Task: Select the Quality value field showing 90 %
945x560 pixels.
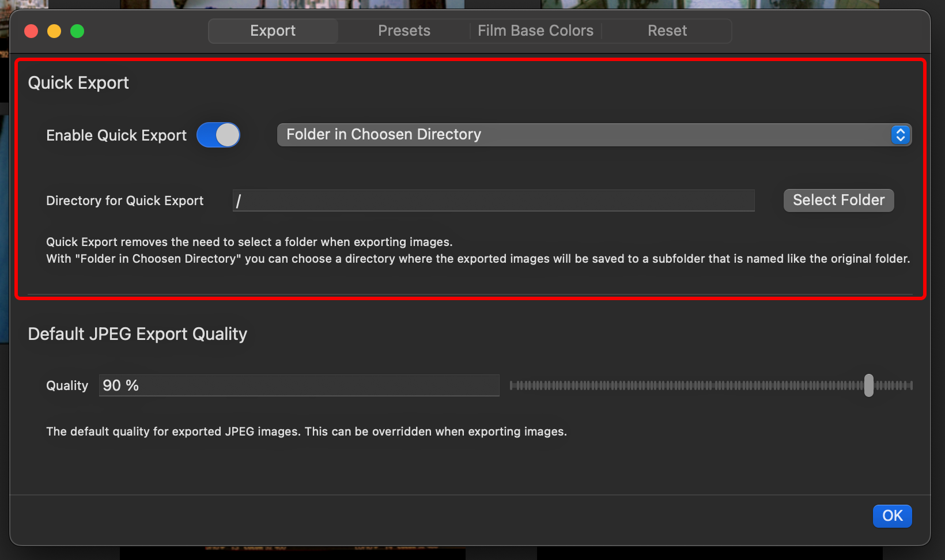Action: click(x=298, y=385)
